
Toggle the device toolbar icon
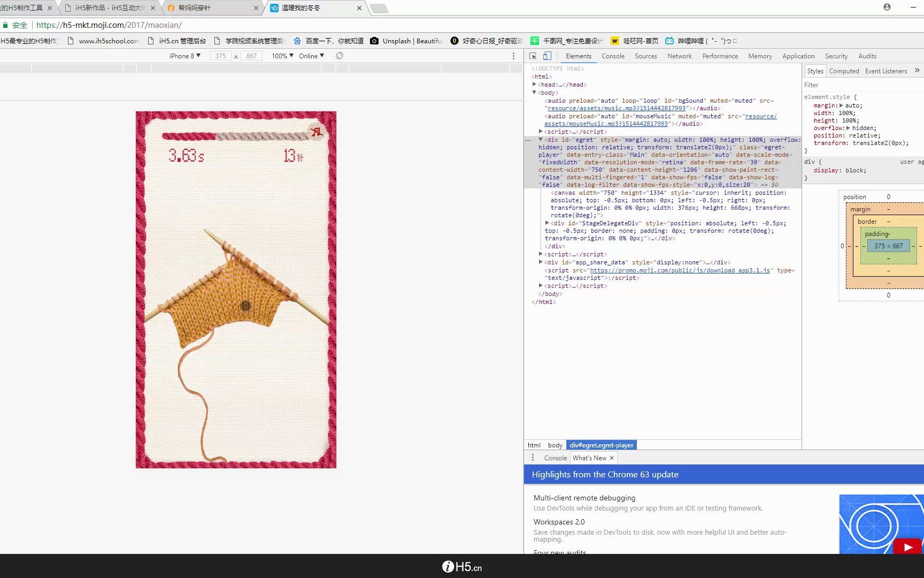click(x=547, y=56)
